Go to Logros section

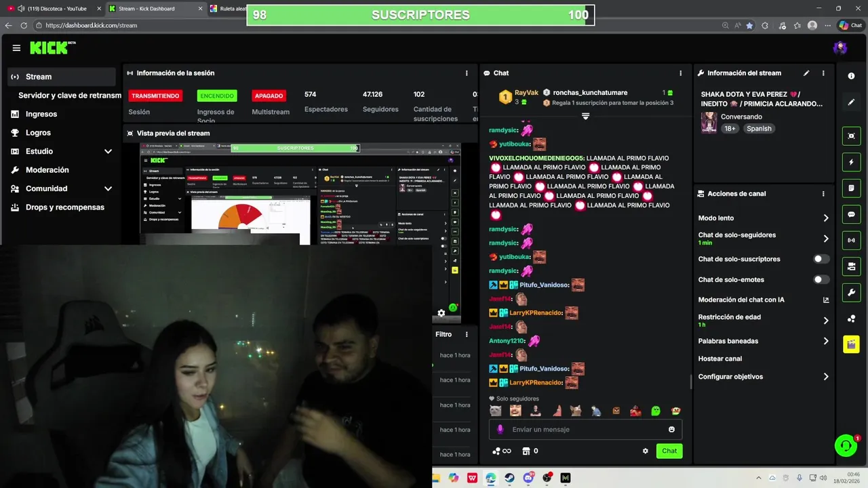(x=38, y=133)
